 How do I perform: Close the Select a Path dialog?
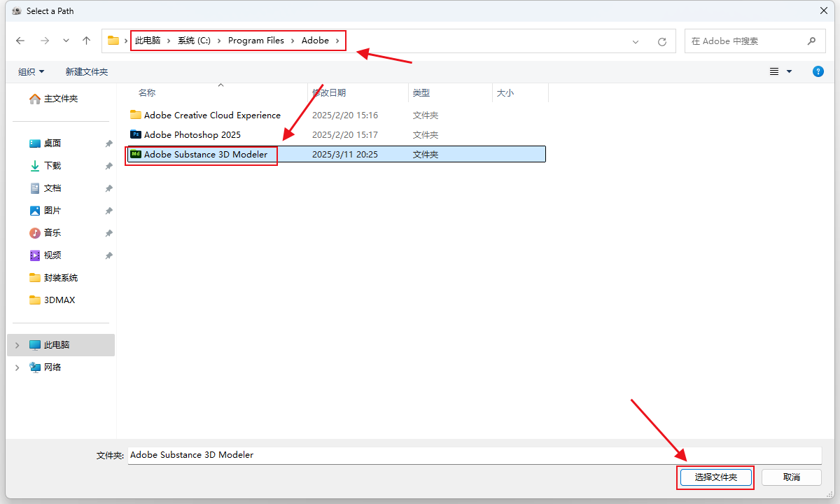pyautogui.click(x=823, y=10)
